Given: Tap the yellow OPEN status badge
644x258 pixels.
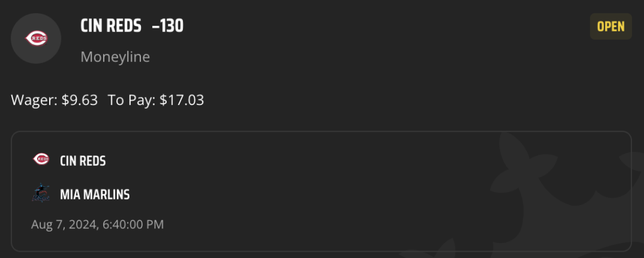Looking at the screenshot, I should (611, 26).
